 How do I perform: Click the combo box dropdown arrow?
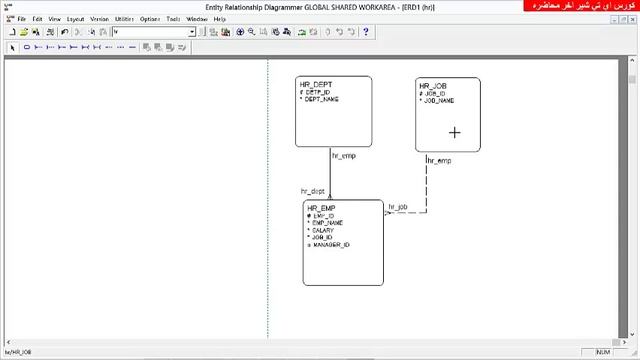click(192, 32)
